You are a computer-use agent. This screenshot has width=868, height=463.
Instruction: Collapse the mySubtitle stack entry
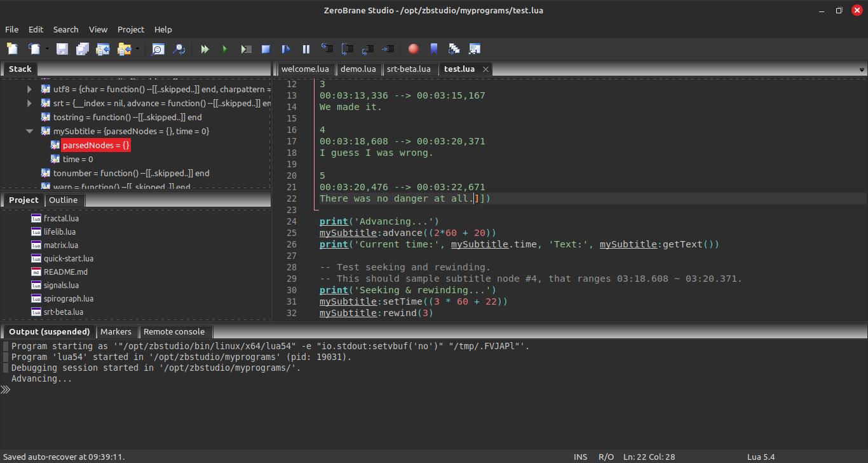[29, 131]
